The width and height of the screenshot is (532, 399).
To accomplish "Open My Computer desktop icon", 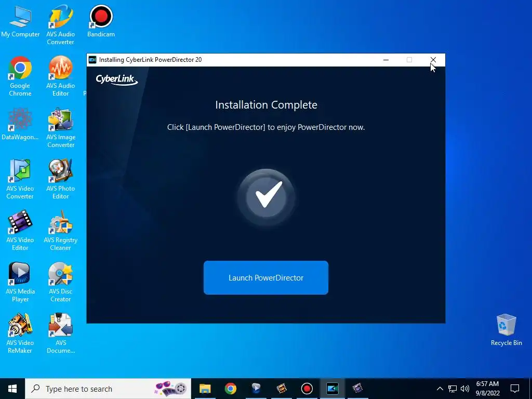I will tap(20, 21).
